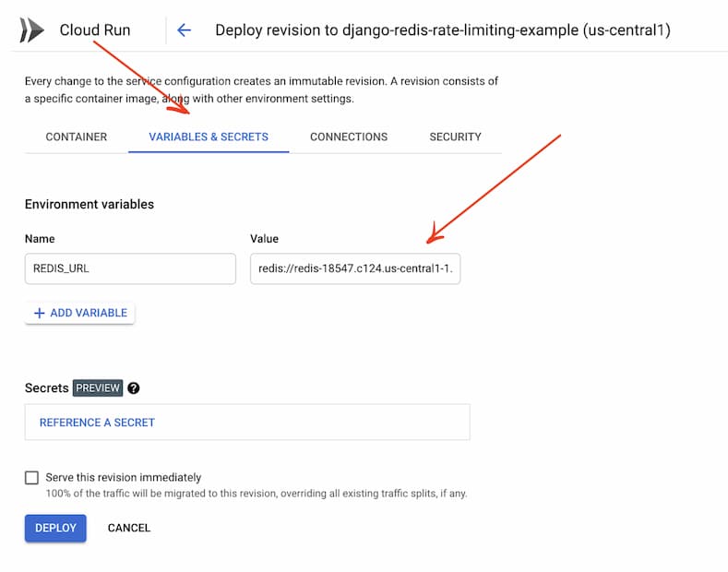Screen dimensions: 728x572
Task: Click the Deploy revision page title
Action: pos(443,30)
